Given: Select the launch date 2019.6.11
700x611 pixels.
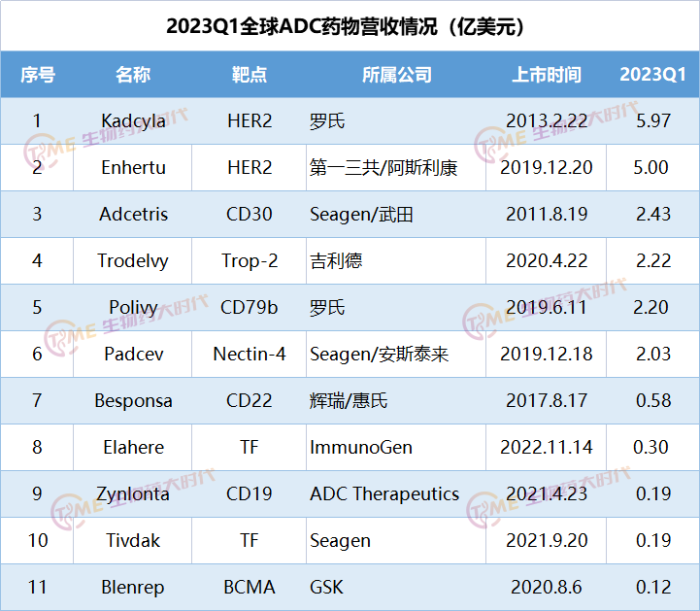Looking at the screenshot, I should point(547,307).
